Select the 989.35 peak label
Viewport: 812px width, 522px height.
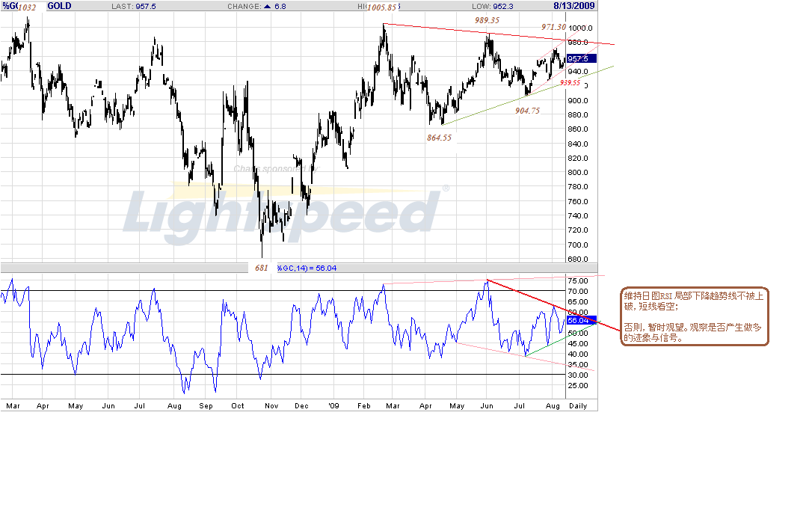coord(487,20)
